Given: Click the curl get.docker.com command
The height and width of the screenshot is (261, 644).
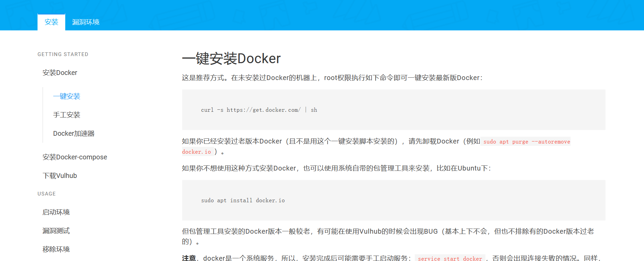Looking at the screenshot, I should coord(259,110).
